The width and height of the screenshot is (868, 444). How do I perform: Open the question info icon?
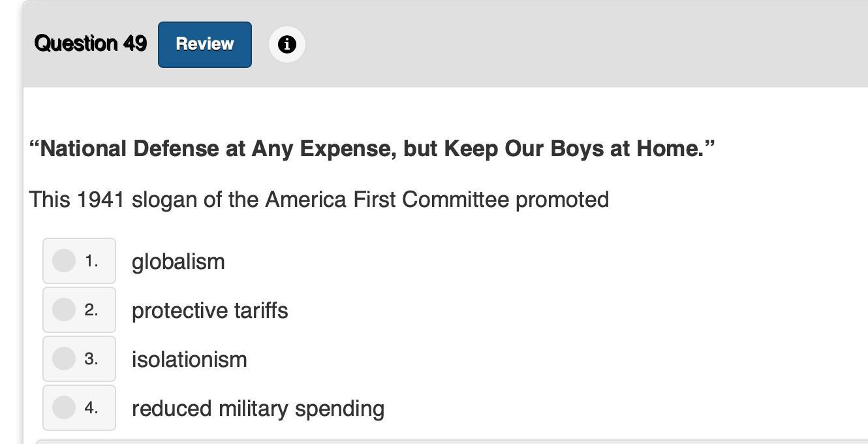[x=287, y=44]
